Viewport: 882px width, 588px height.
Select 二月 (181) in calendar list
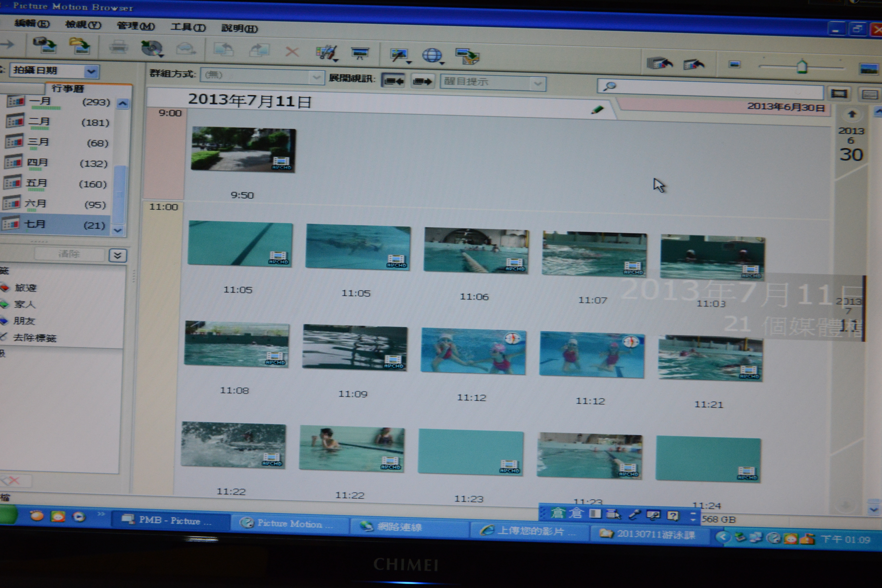pyautogui.click(x=58, y=122)
